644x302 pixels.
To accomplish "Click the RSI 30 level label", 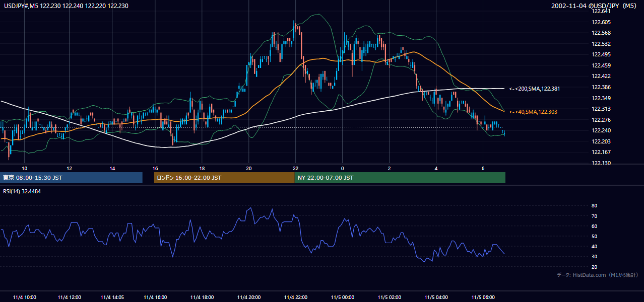I will [x=594, y=257].
